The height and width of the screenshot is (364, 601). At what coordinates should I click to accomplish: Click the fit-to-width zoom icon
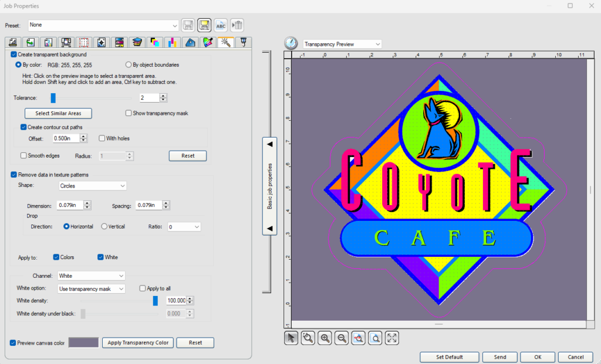point(359,338)
